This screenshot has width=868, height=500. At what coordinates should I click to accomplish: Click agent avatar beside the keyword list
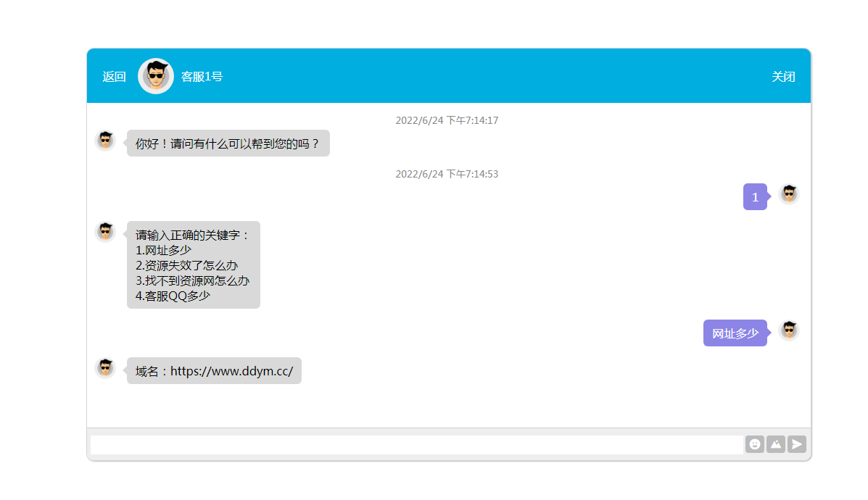tap(105, 232)
